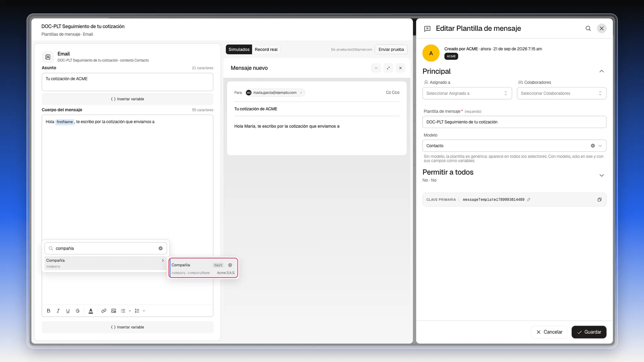This screenshot has height=362, width=644.
Task: Collapse the Principal section
Action: click(x=601, y=71)
